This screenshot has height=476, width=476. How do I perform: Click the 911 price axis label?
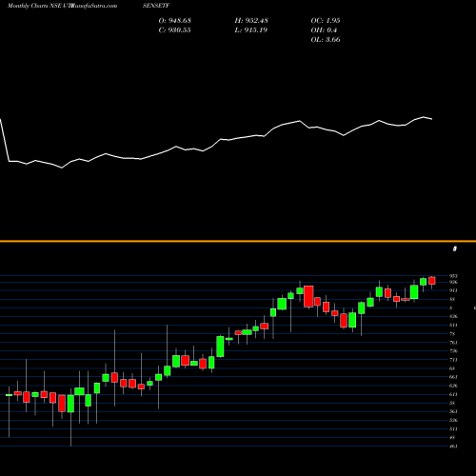453,290
